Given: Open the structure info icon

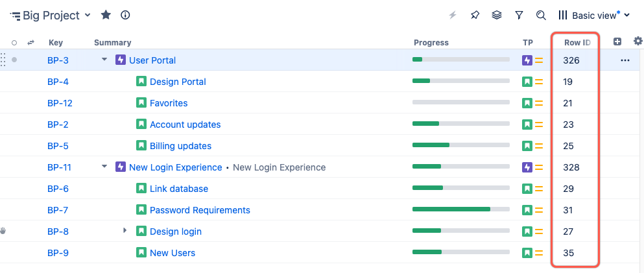Looking at the screenshot, I should [x=126, y=15].
